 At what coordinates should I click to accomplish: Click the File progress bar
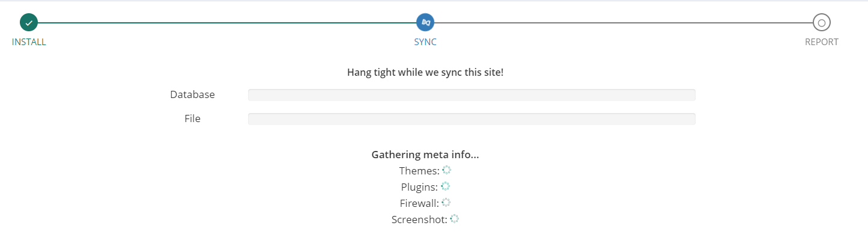click(472, 119)
